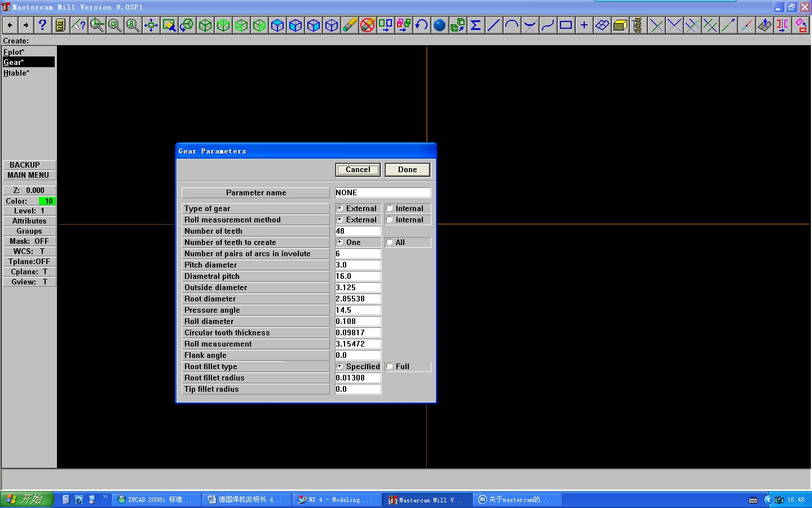The image size is (812, 508).
Task: Click the Undo curved arrow icon
Action: [x=421, y=25]
